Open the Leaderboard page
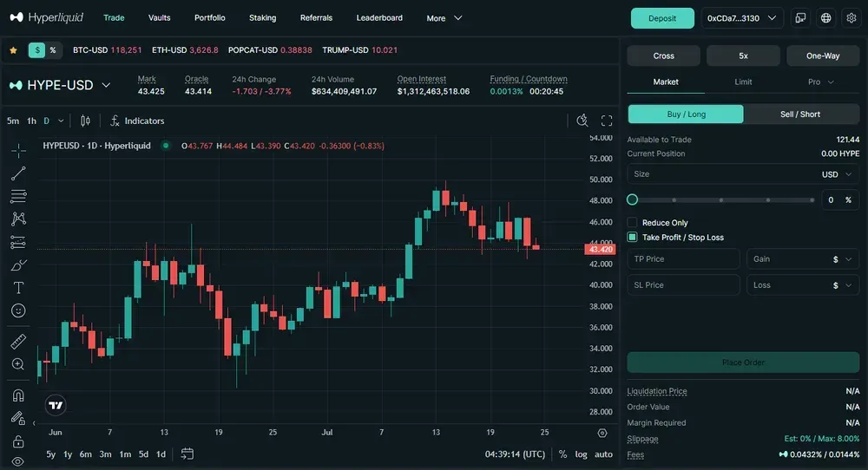This screenshot has width=868, height=470. pyautogui.click(x=379, y=17)
